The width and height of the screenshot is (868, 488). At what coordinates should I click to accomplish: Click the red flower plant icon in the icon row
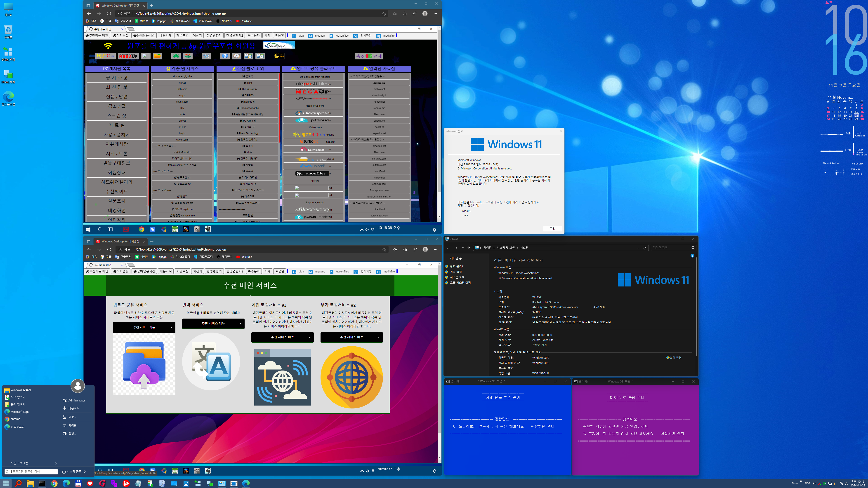(188, 56)
